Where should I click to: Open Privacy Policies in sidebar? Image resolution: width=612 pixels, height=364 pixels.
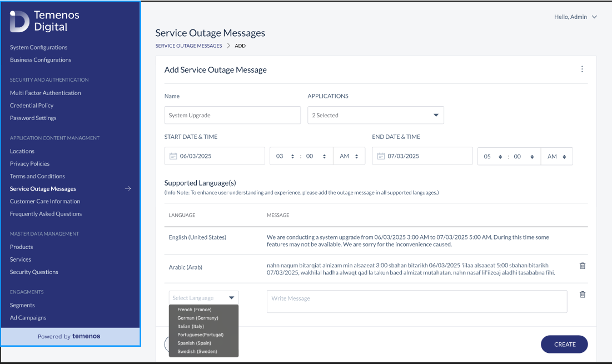point(29,163)
